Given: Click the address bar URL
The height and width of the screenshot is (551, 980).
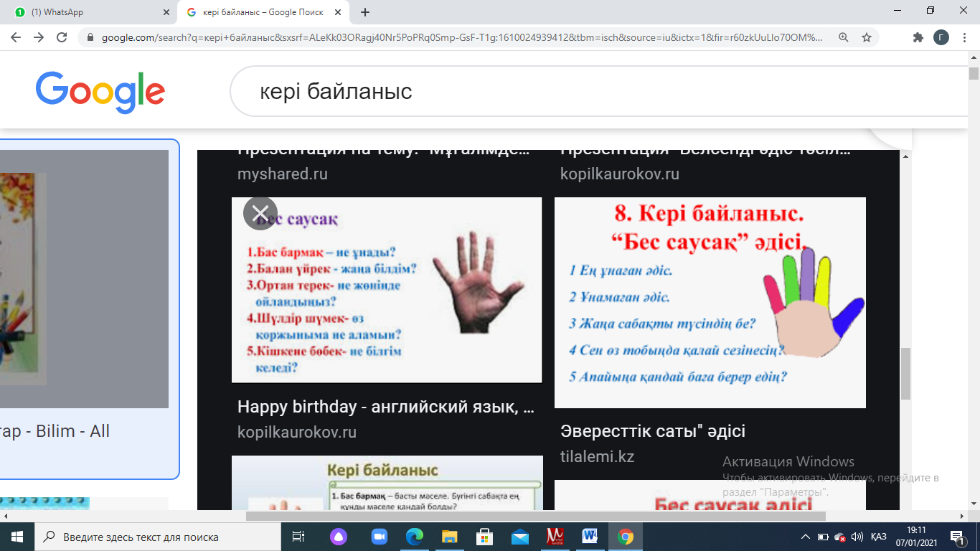Looking at the screenshot, I should 462,37.
